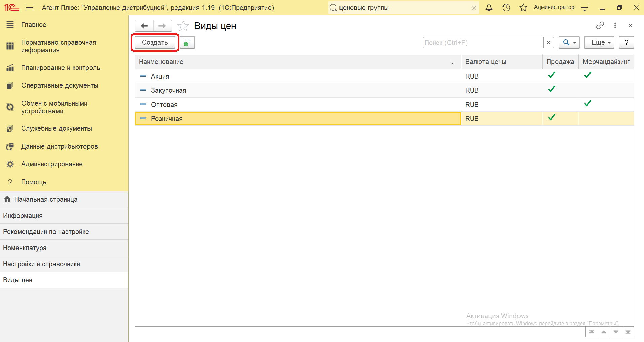Viewport: 644px width, 342px height.
Task: Open Администрирование section
Action: (x=52, y=164)
